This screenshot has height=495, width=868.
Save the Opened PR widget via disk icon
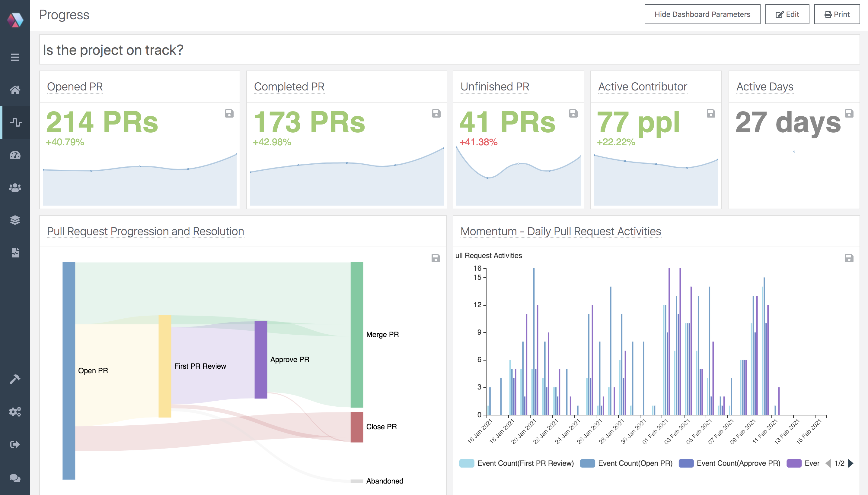(x=230, y=114)
